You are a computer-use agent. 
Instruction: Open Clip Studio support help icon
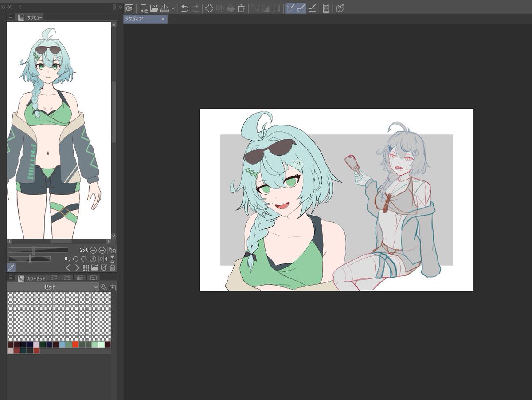pyautogui.click(x=340, y=8)
